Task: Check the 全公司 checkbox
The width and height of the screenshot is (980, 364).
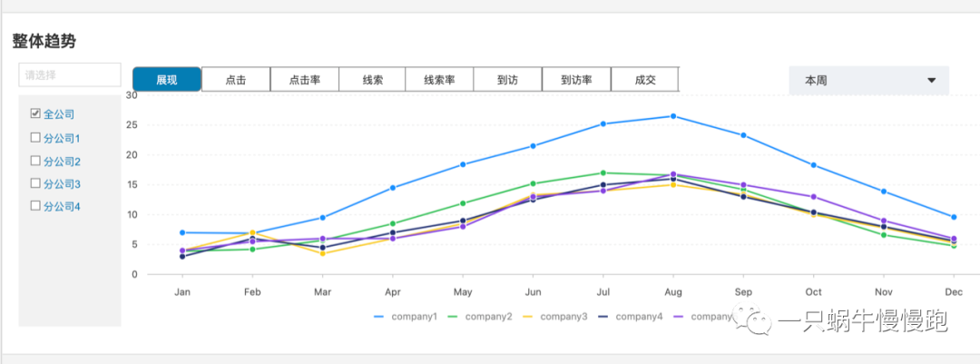Action: [35, 113]
